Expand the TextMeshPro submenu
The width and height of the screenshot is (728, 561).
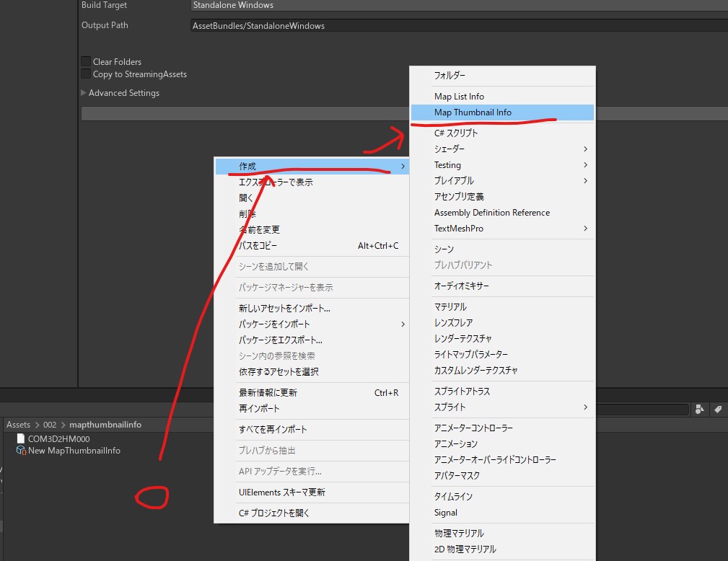coord(502,229)
